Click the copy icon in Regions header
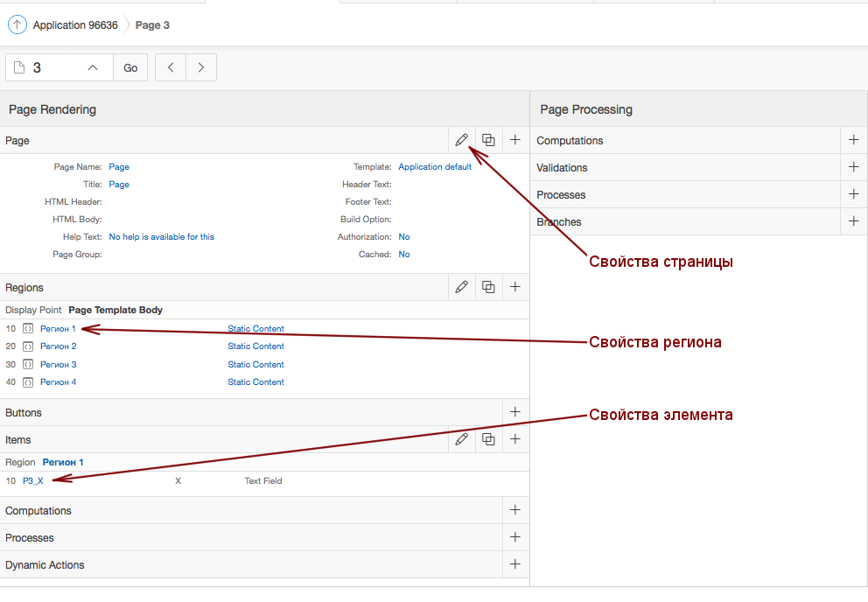The height and width of the screenshot is (602, 868). (x=488, y=287)
